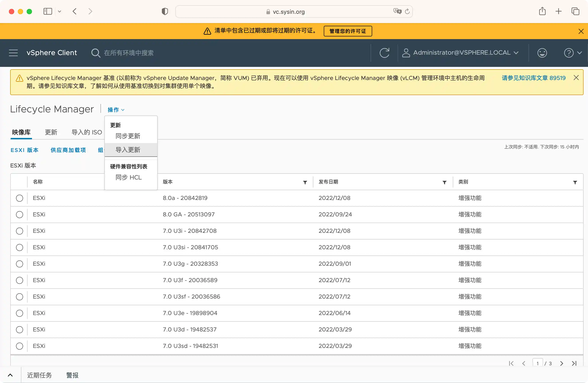Go to last page of ESXi table
Screen dimensions: 588x383
[x=574, y=363]
